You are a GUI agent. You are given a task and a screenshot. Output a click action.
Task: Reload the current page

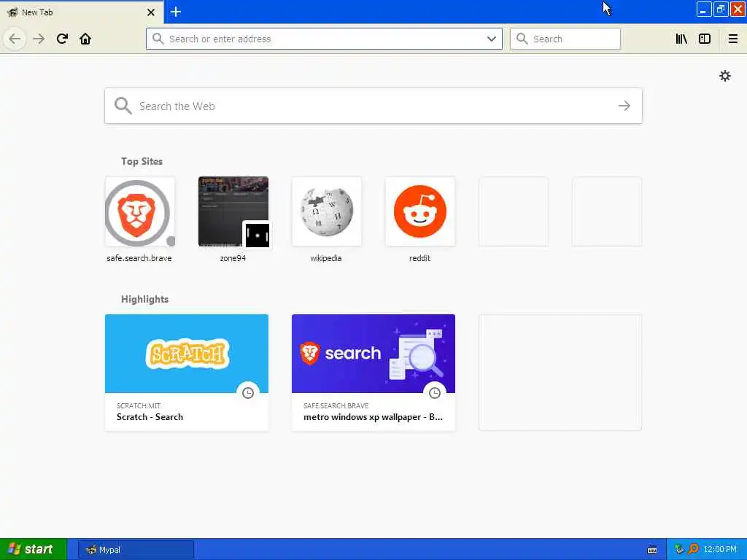(62, 39)
